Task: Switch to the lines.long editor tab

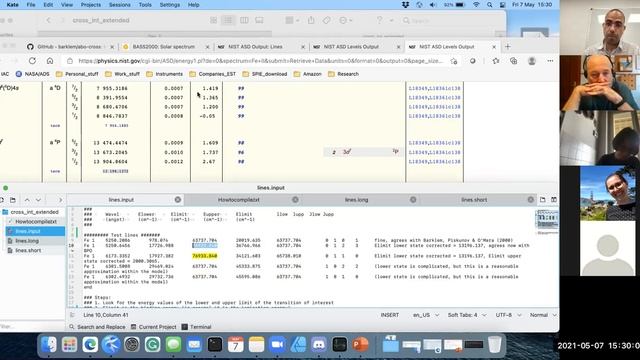Action: (356, 200)
